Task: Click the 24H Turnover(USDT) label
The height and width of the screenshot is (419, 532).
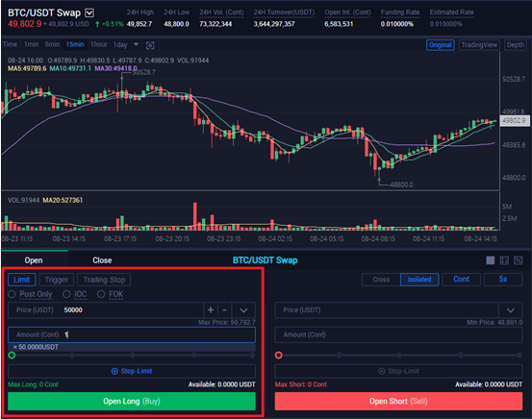Action: point(284,12)
